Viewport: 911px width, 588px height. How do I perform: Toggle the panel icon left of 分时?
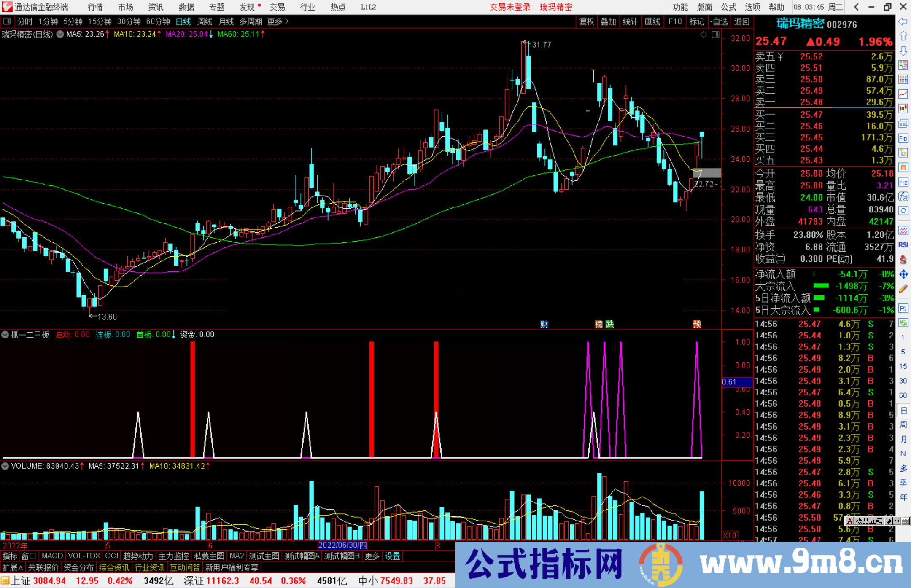(7, 21)
